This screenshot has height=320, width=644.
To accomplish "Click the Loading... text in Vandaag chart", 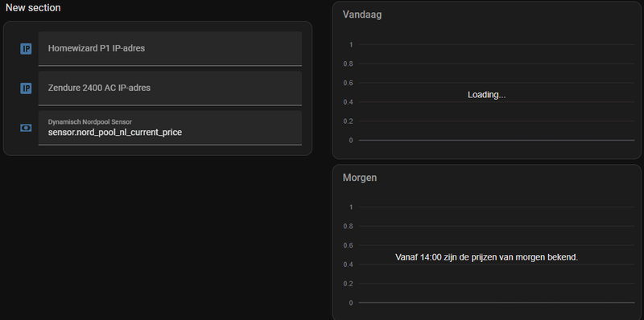I will 487,95.
